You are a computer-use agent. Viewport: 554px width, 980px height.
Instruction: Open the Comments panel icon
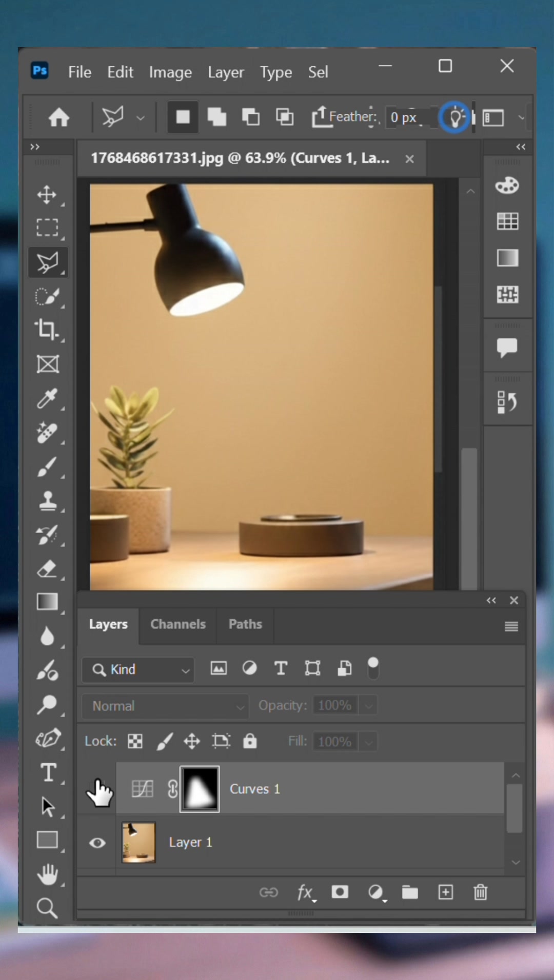coord(507,348)
